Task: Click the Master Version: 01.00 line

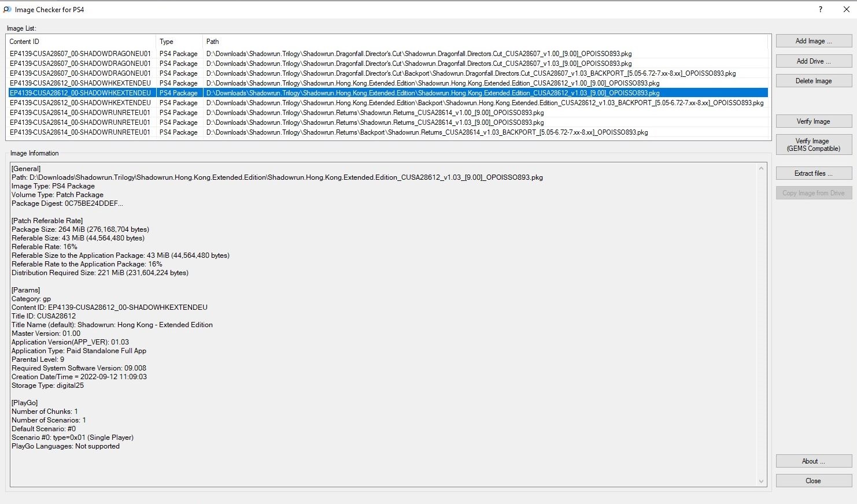Action: pyautogui.click(x=46, y=333)
